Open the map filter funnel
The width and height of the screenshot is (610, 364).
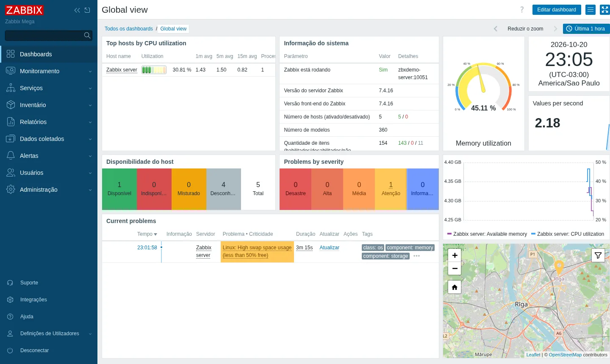coord(598,255)
